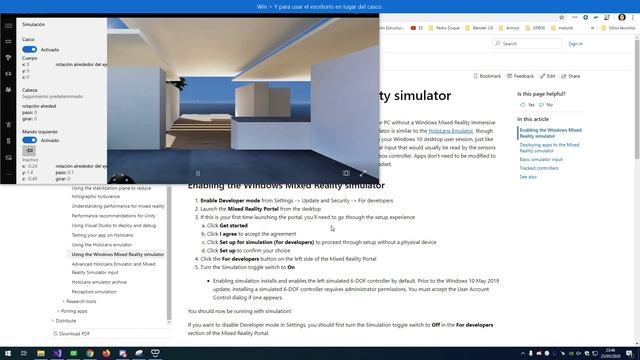The width and height of the screenshot is (640, 360).
Task: Open Task View in the taskbar
Action: [24, 353]
